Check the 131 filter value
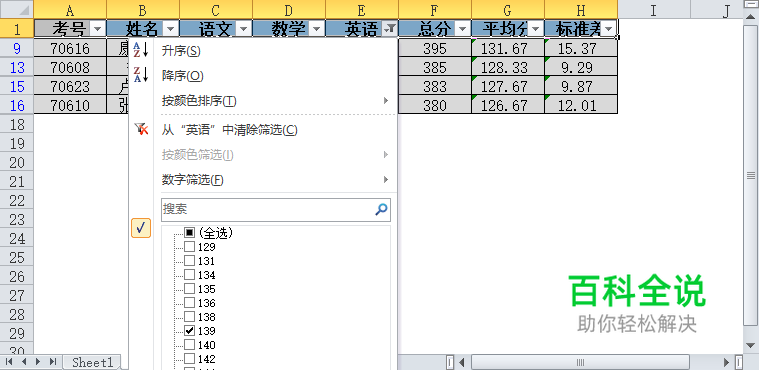Viewport: 759px width, 370px height. click(x=189, y=261)
